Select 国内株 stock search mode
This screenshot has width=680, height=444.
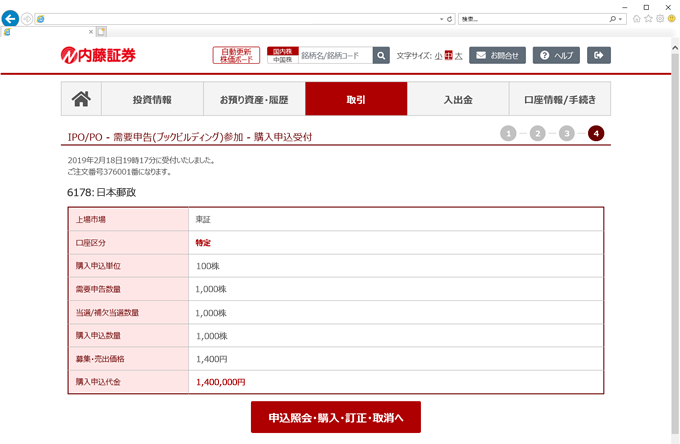[x=282, y=51]
